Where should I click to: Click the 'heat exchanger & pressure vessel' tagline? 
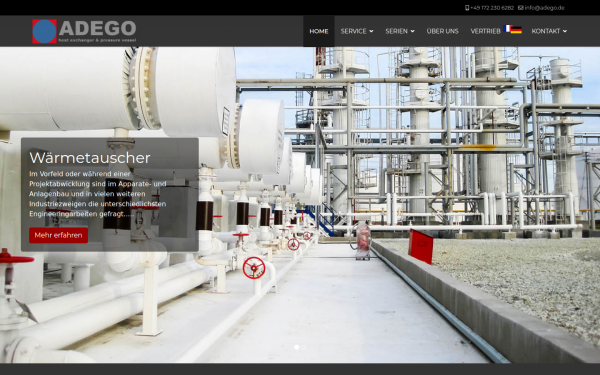[97, 40]
